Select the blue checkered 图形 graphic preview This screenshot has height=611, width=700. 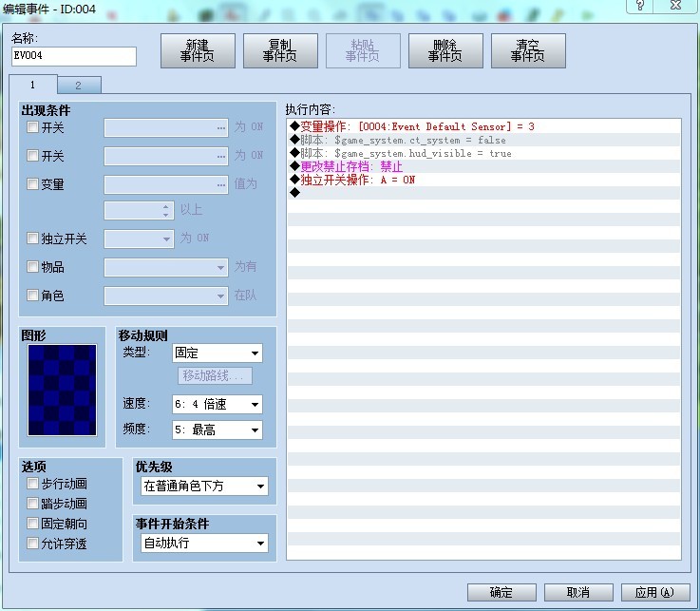(62, 390)
